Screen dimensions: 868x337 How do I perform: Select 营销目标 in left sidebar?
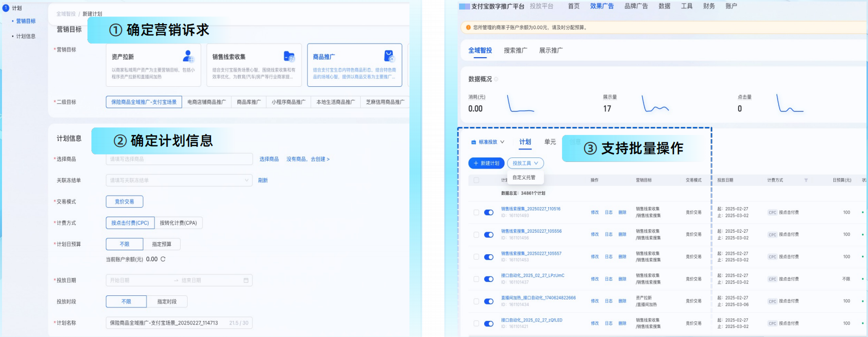tap(26, 21)
